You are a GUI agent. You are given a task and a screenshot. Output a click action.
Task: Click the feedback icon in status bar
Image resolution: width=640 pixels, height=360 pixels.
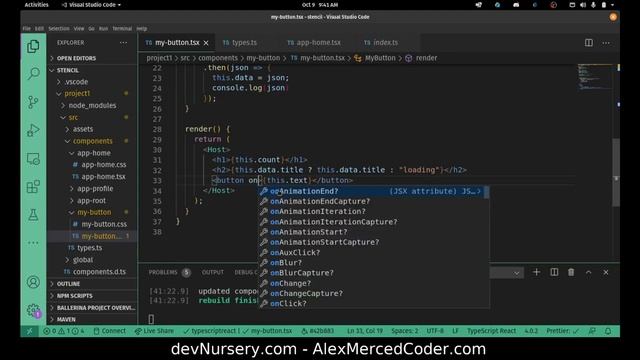click(x=592, y=331)
